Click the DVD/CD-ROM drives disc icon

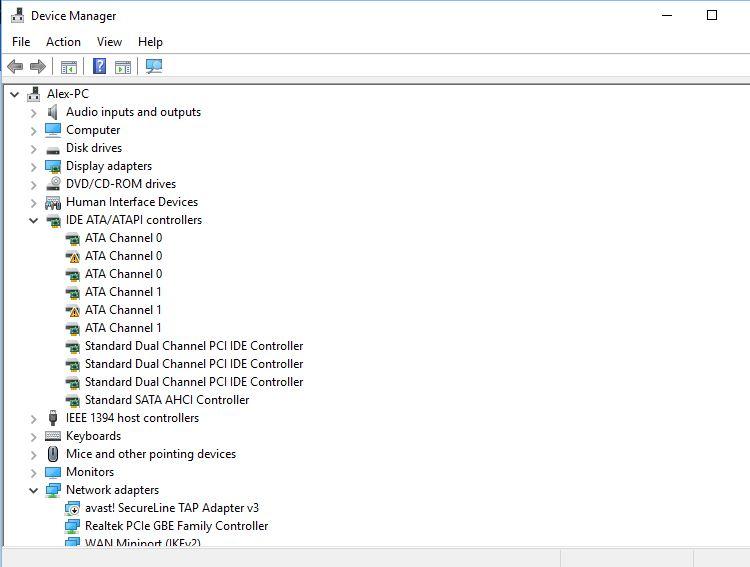[x=53, y=184]
